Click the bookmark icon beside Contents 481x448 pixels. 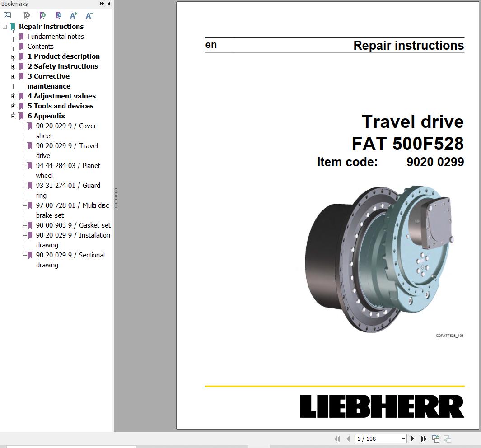22,47
